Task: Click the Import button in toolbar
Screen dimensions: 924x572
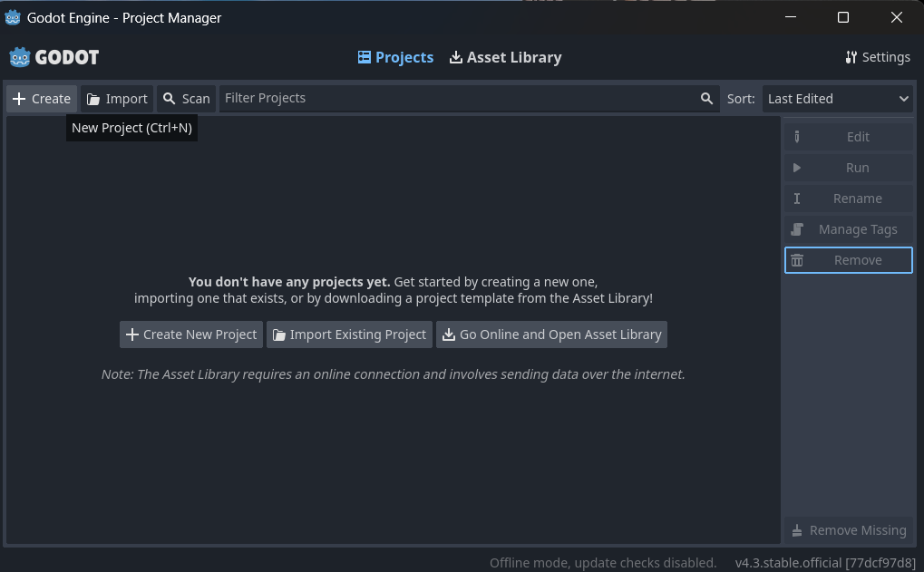Action: [117, 99]
